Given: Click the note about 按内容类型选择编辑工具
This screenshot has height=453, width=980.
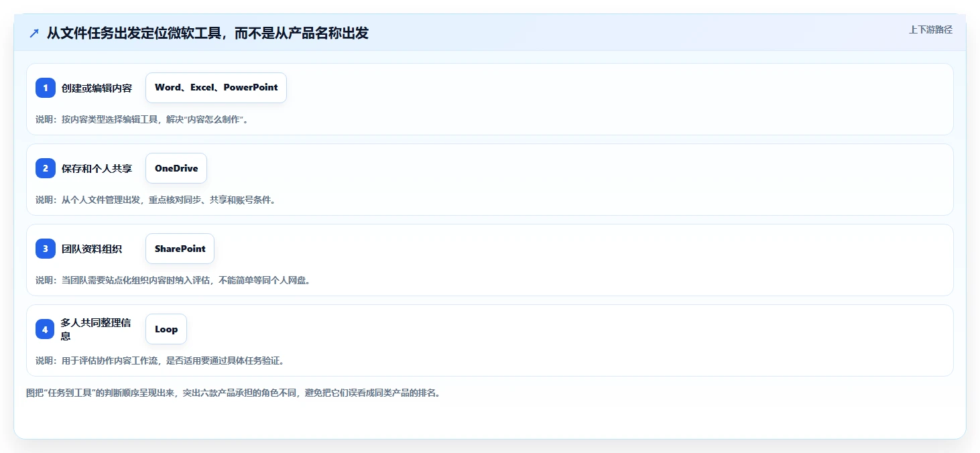Looking at the screenshot, I should point(142,119).
